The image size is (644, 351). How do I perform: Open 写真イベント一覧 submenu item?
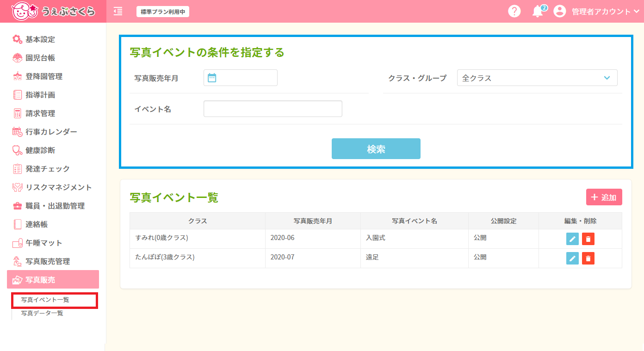(45, 300)
